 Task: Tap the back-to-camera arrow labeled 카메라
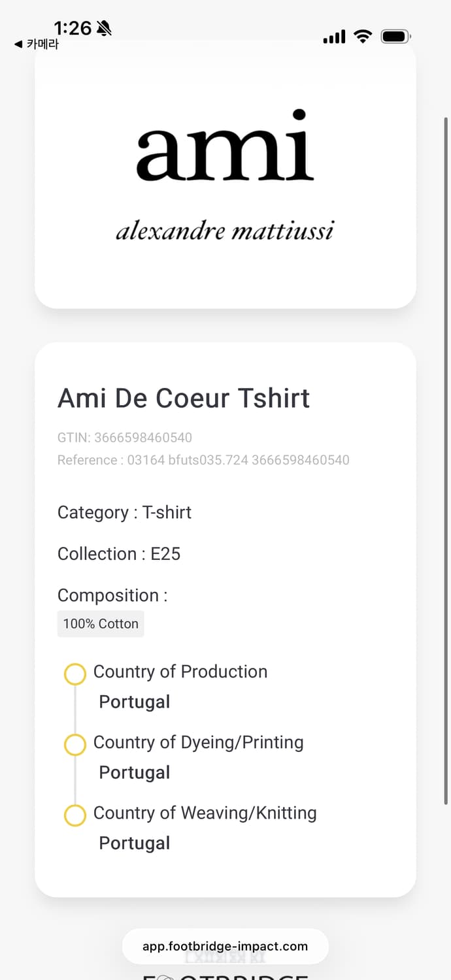37,44
